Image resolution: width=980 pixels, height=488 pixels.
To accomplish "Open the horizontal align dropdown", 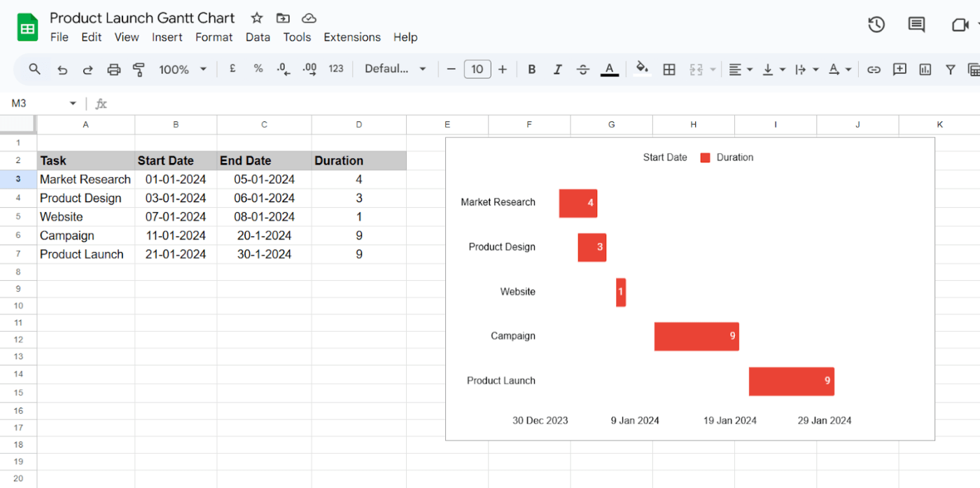I will 740,69.
